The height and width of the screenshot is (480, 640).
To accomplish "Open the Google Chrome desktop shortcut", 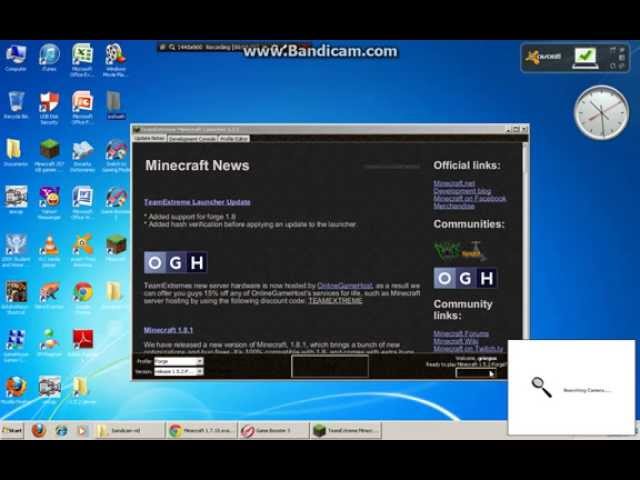I will 82,297.
